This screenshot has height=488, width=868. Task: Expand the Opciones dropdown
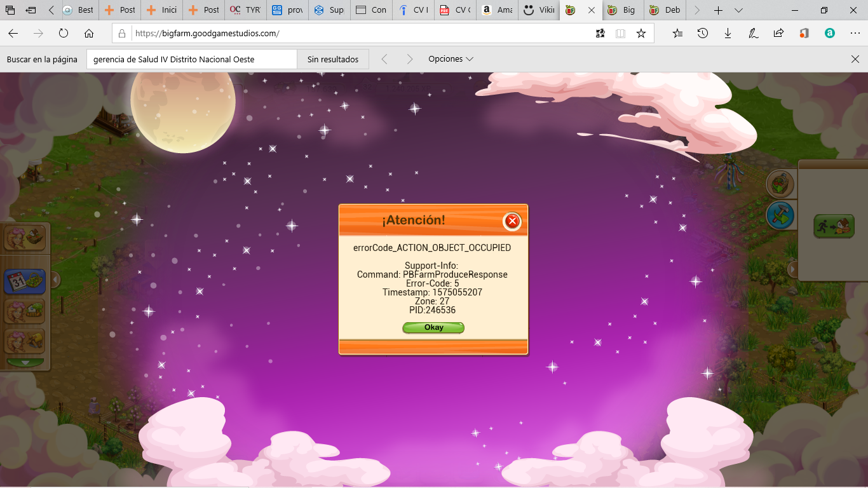[451, 59]
